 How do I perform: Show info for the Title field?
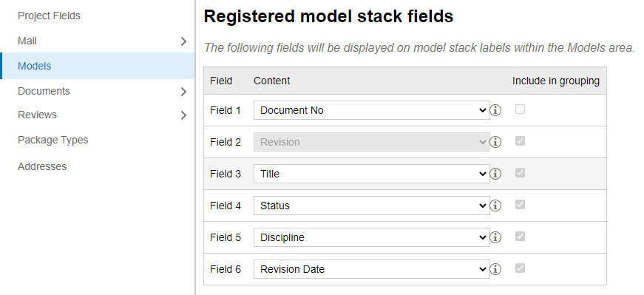coord(495,174)
